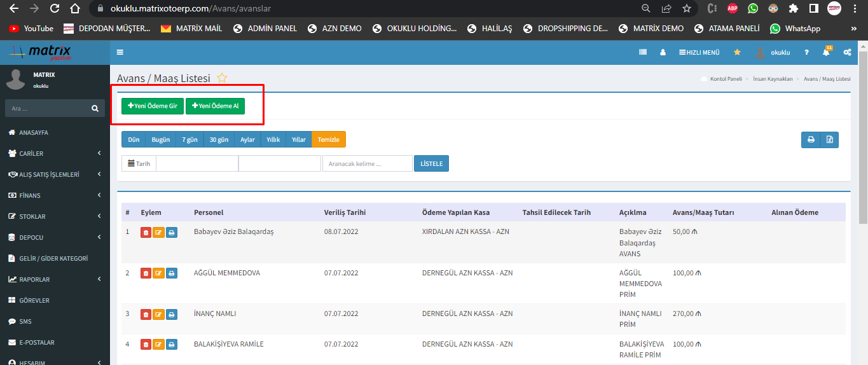Select the 7 gün date filter
Viewport: 868px width, 365px height.
click(189, 140)
